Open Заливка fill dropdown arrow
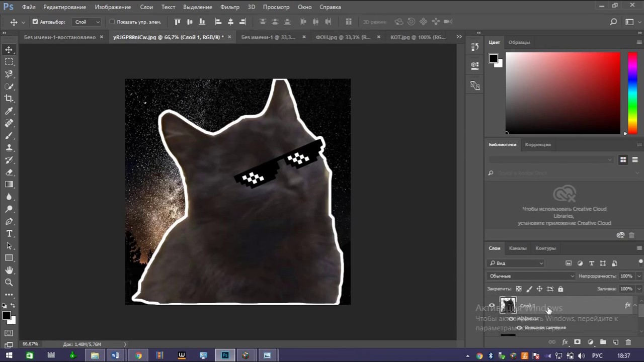Screen dimensions: 644x362 639,289
